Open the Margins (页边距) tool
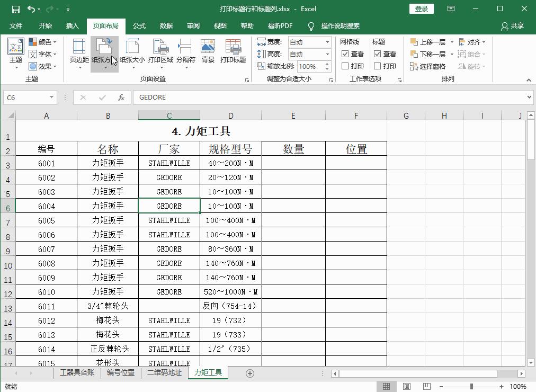This screenshot has width=536, height=392. tap(79, 52)
